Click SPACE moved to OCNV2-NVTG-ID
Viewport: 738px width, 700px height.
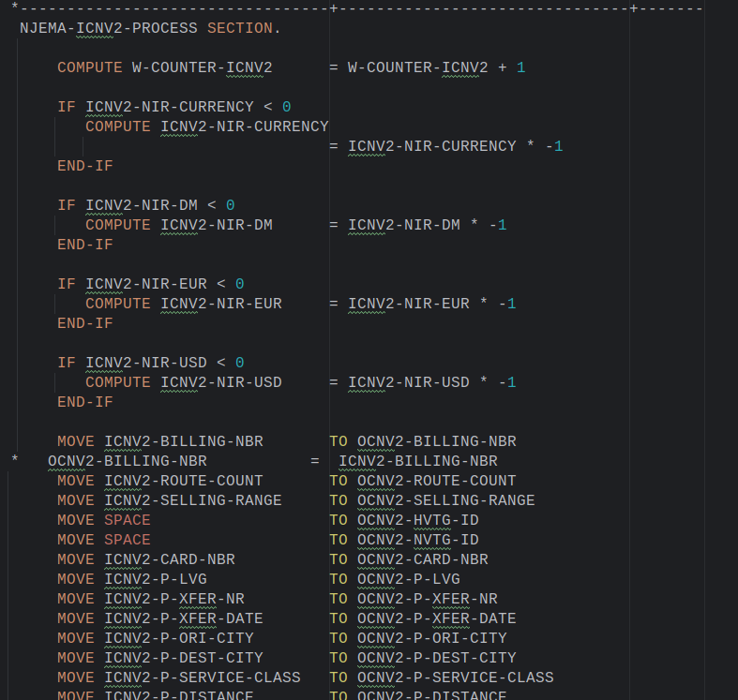coord(127,540)
